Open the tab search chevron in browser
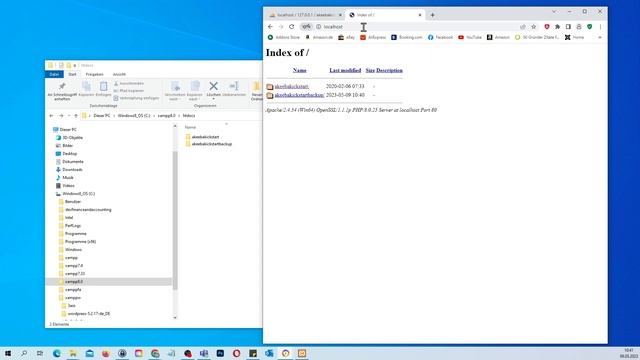This screenshot has height=360, width=640. [x=554, y=11]
